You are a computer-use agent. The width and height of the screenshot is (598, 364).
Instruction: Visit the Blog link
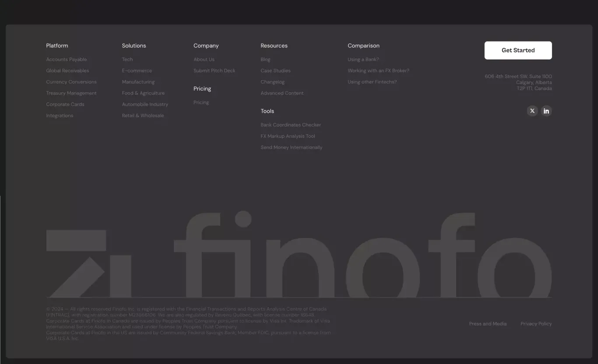[265, 59]
